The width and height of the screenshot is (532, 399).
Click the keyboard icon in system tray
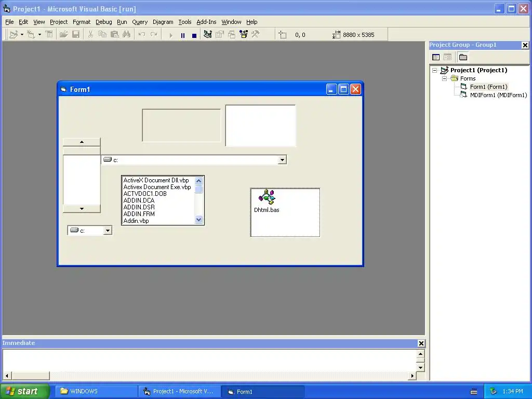(x=474, y=392)
